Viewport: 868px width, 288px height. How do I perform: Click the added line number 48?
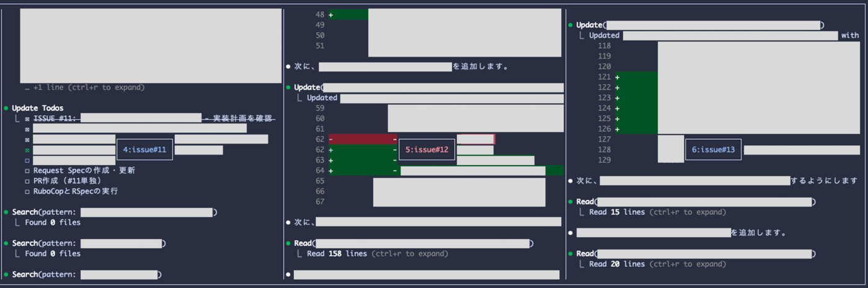coord(320,14)
